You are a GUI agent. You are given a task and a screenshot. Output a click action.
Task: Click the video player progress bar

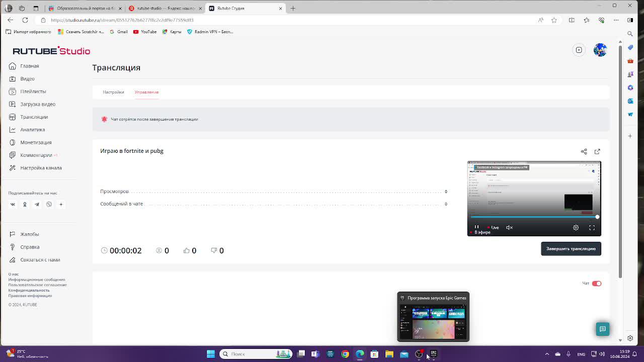533,217
